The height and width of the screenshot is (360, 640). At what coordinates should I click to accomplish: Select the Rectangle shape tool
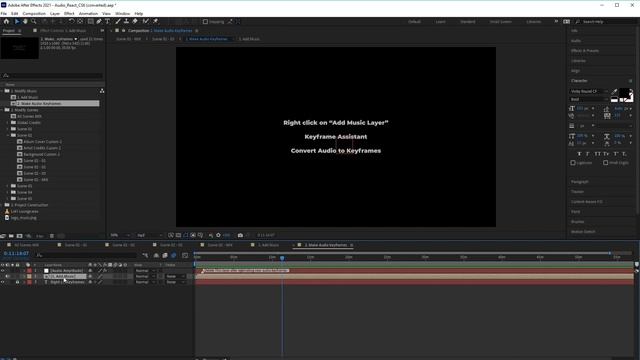[91, 21]
